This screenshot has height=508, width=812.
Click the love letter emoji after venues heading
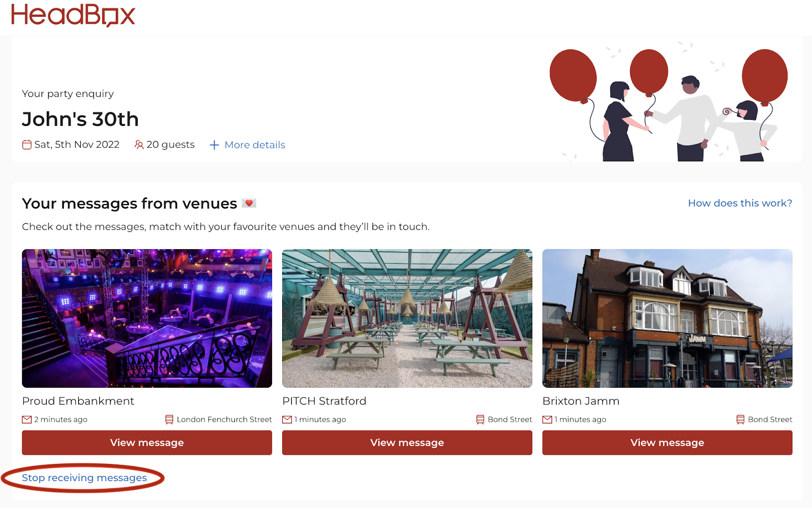tap(249, 203)
